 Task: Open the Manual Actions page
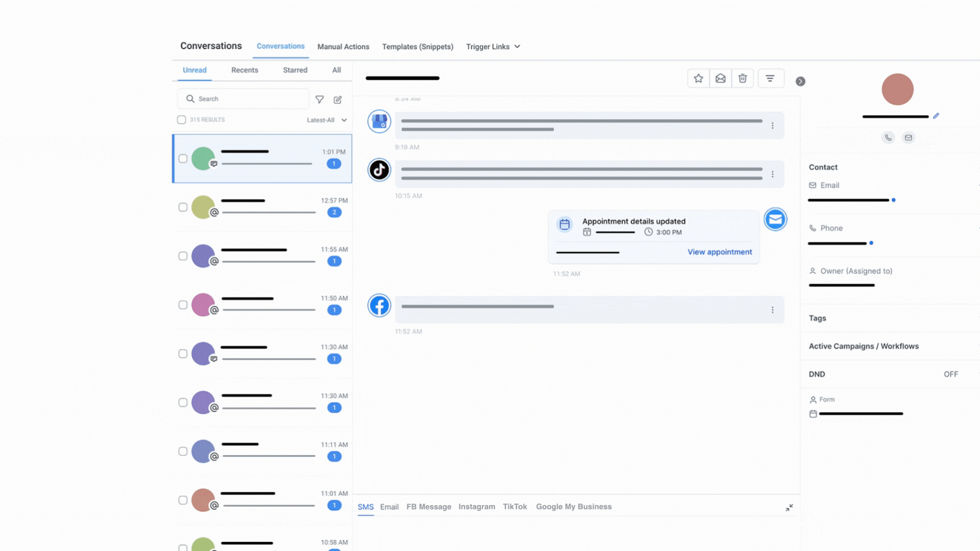[x=343, y=46]
